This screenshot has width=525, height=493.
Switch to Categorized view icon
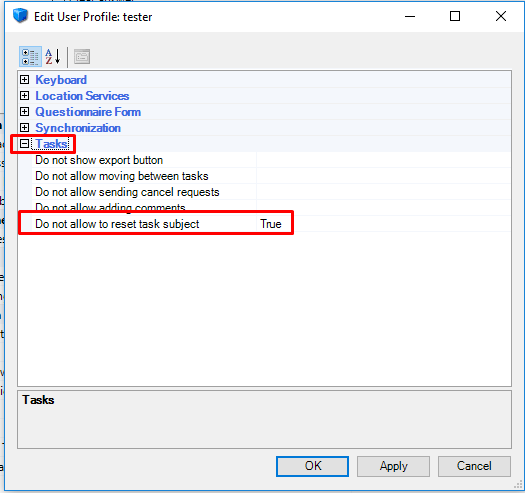click(x=30, y=57)
